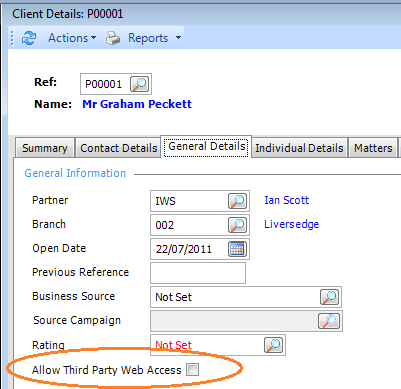Open the Branch lookup magnifier icon

[x=238, y=225]
